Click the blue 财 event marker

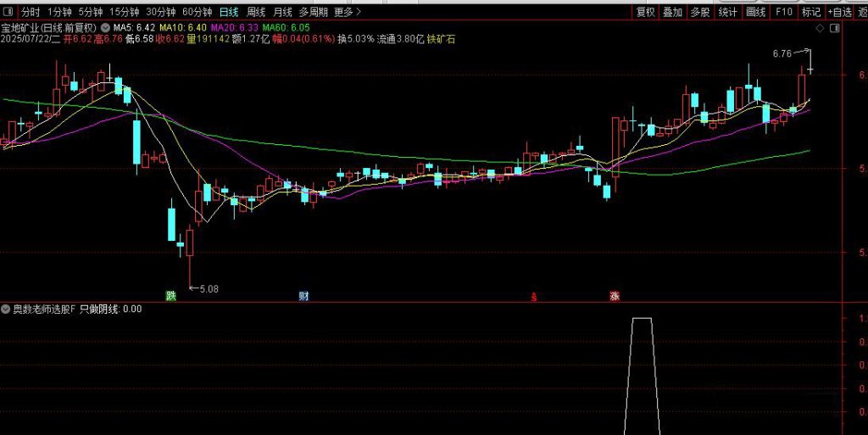(303, 296)
